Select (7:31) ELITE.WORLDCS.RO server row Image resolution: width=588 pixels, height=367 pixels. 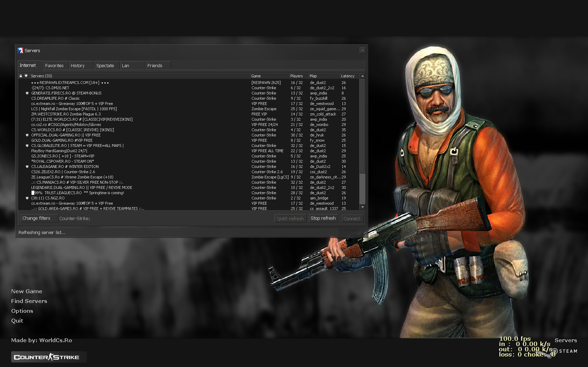click(189, 119)
